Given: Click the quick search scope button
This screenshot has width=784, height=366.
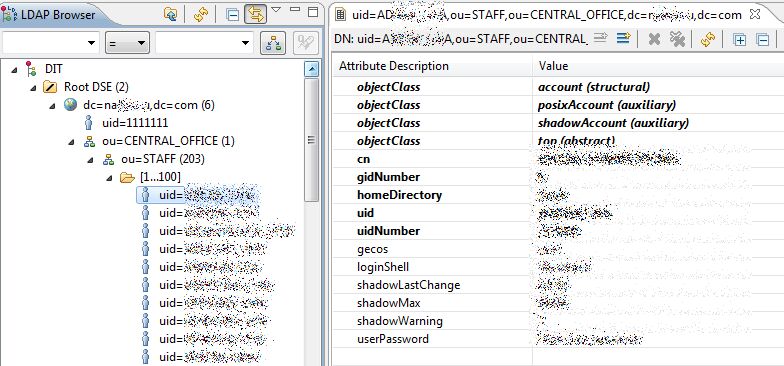Looking at the screenshot, I should pyautogui.click(x=273, y=43).
